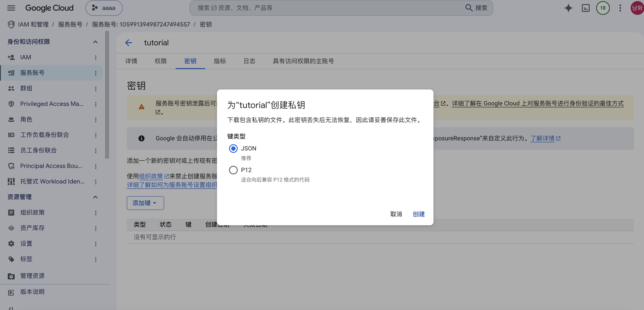Open the 添加键 dropdown button
Viewport: 644px width, 310px height.
coord(145,203)
